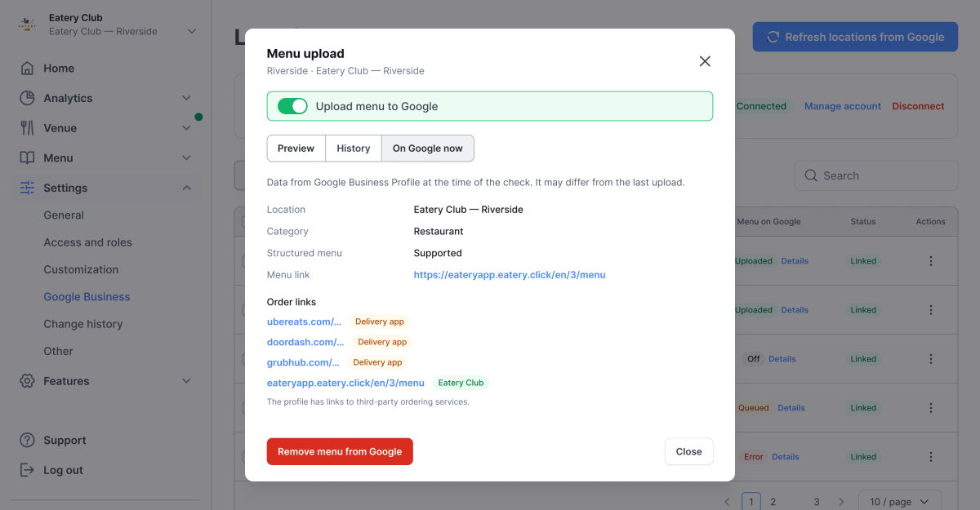980x510 pixels.
Task: Click the Settings sliders icon
Action: point(27,188)
